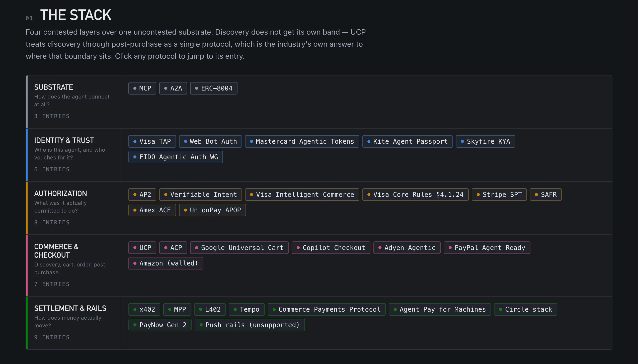Open PayNow Gen 2 entry
638x364 pixels.
pos(160,325)
